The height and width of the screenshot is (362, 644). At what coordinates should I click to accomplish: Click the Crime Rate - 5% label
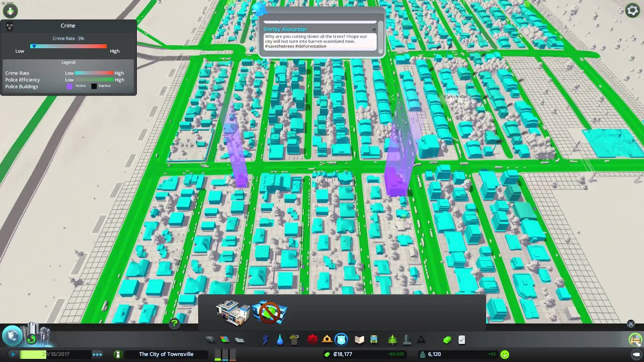(68, 39)
